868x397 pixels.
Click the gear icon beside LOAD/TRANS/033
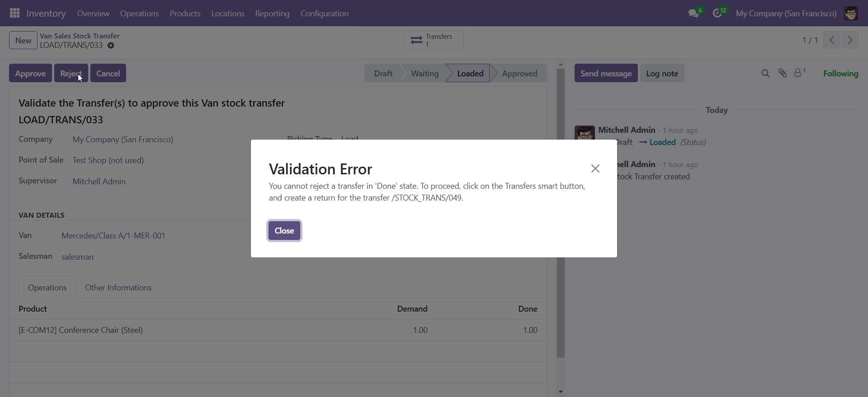pyautogui.click(x=111, y=46)
